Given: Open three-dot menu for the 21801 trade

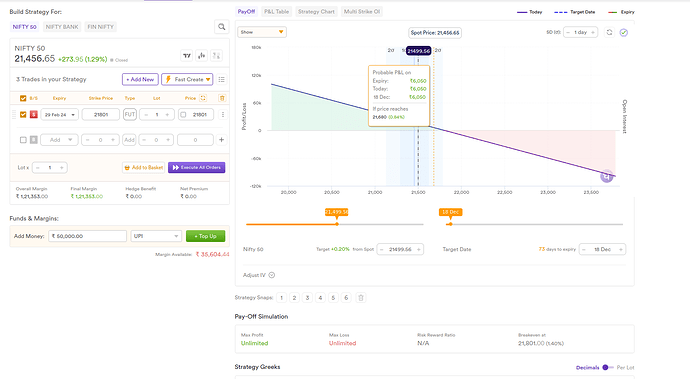Looking at the screenshot, I should [223, 114].
